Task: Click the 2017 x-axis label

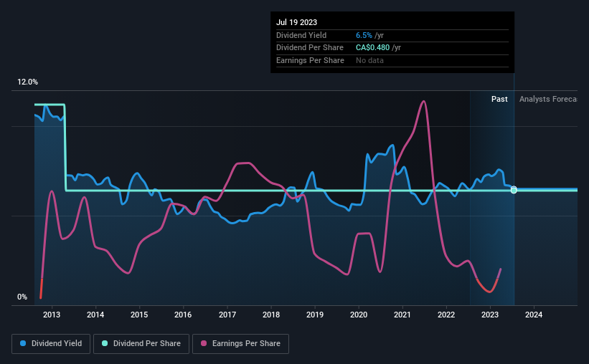Action: [x=227, y=315]
